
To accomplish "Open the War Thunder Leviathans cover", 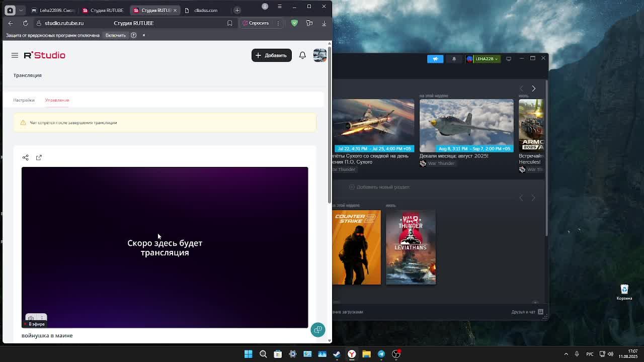I will tap(411, 247).
